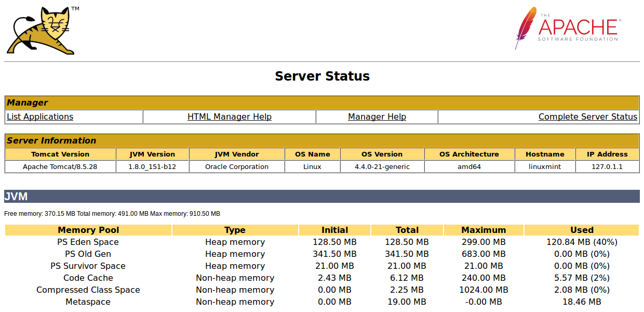Click the Type column header
Screen dimensions: 644x312
click(235, 230)
